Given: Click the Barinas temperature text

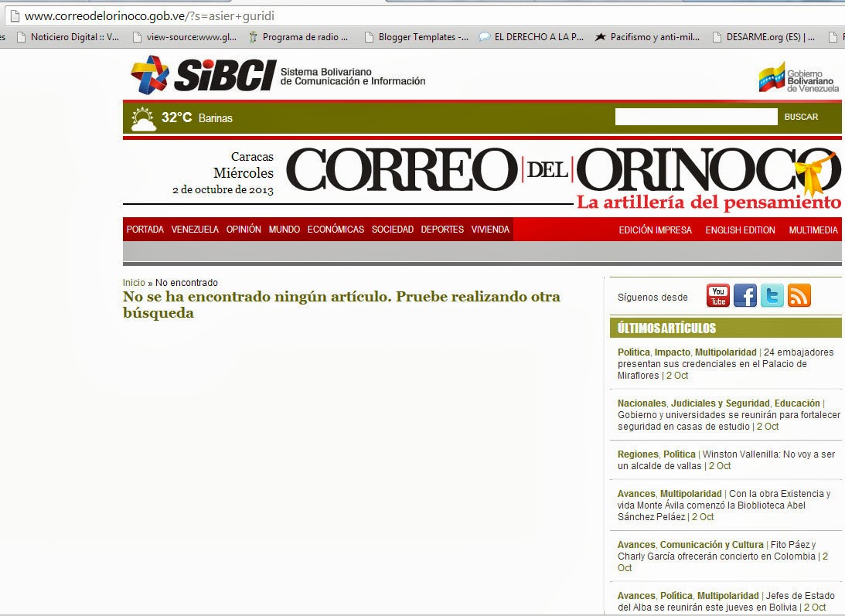Looking at the screenshot, I should 196,117.
